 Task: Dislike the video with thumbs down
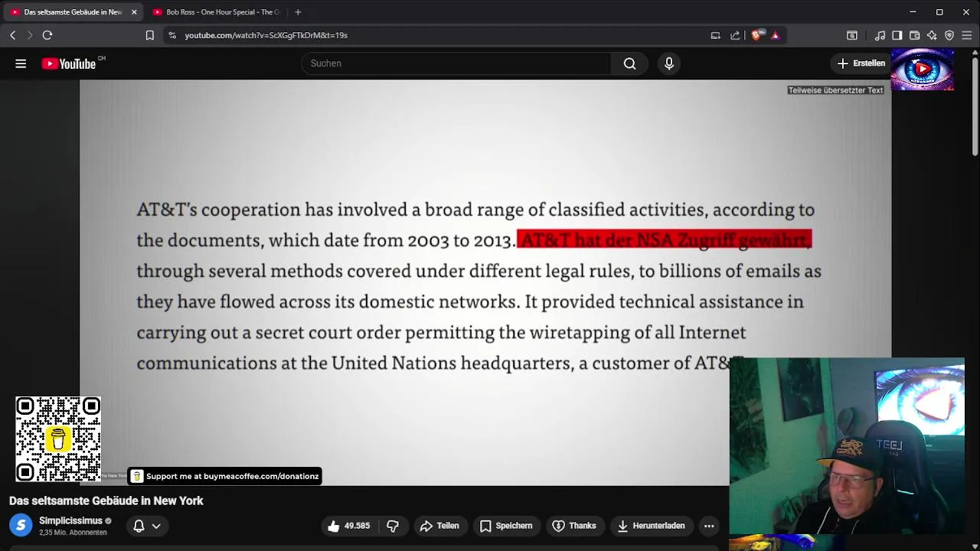393,526
